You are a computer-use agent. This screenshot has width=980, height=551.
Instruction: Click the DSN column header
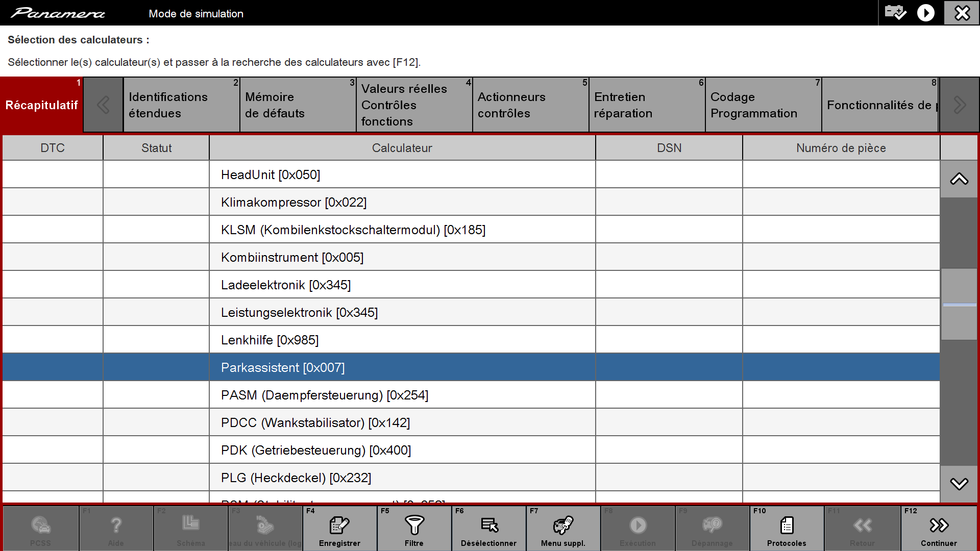pos(669,148)
